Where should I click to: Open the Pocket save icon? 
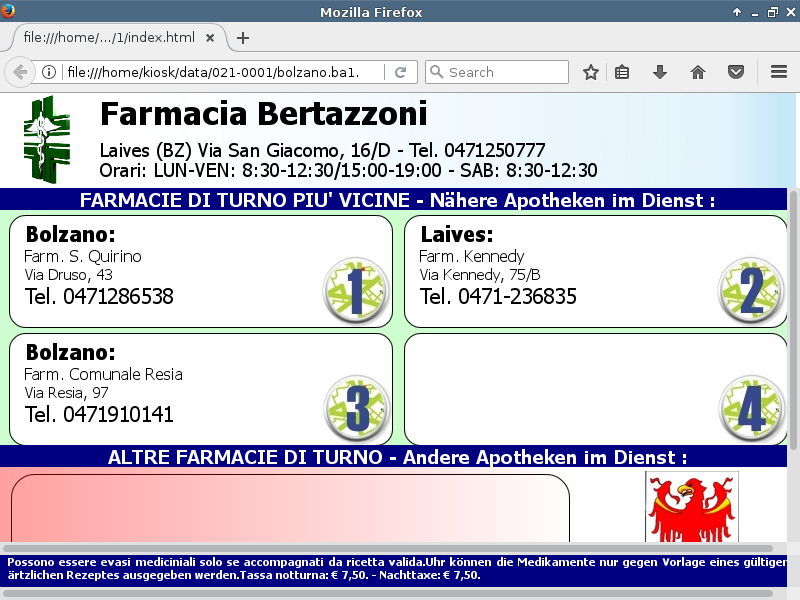pyautogui.click(x=735, y=72)
